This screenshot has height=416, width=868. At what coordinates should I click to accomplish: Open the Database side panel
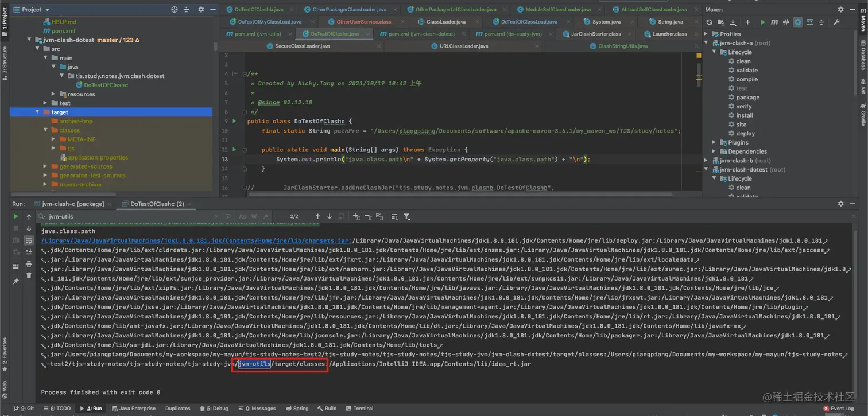tap(862, 56)
